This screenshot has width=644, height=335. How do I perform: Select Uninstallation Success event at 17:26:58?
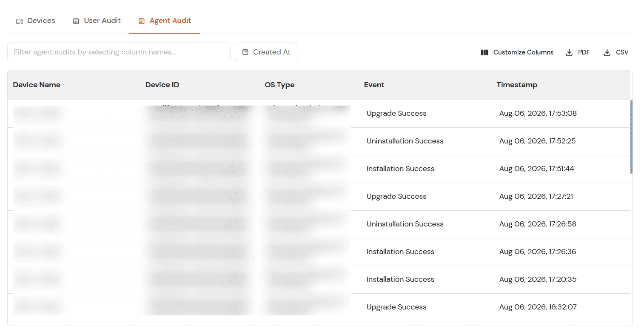[x=405, y=224]
